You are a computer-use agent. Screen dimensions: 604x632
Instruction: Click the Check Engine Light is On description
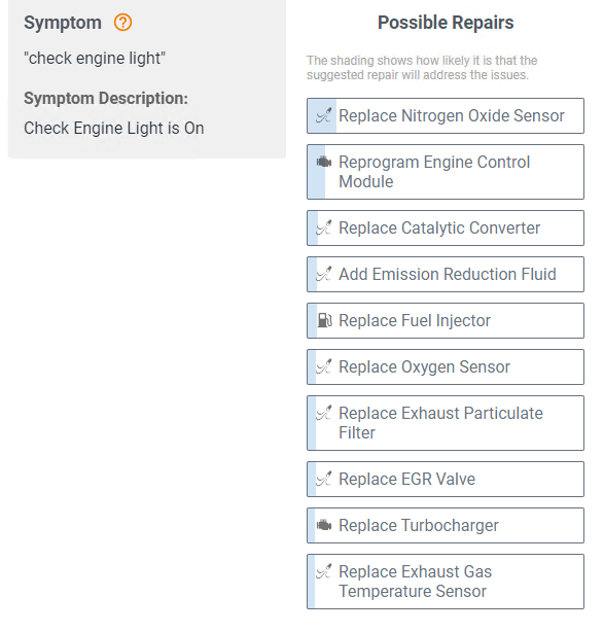tap(114, 128)
